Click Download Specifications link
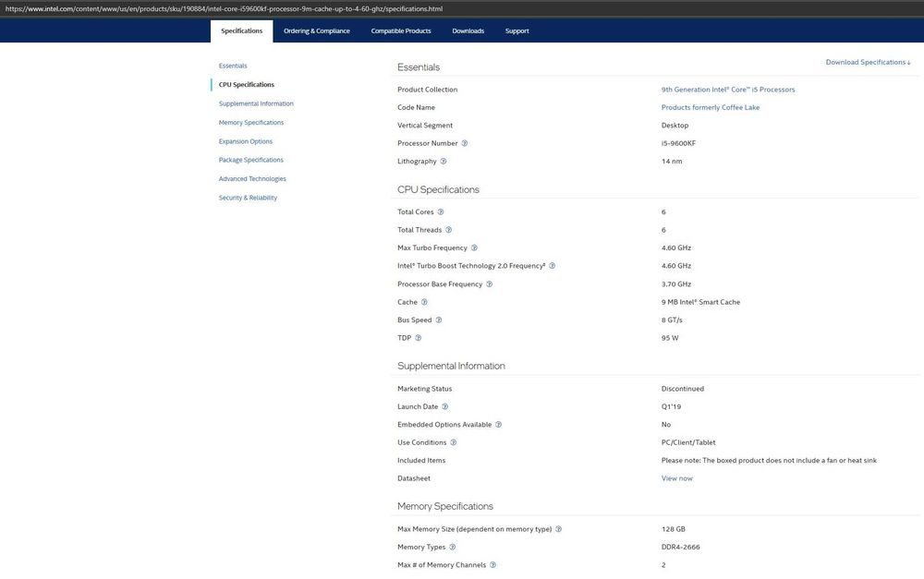 868,63
